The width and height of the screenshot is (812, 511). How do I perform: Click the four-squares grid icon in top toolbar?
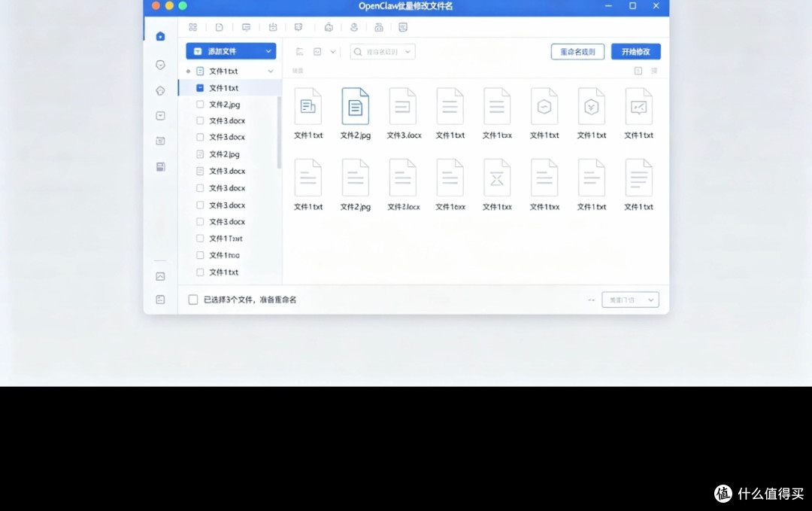[x=192, y=27]
